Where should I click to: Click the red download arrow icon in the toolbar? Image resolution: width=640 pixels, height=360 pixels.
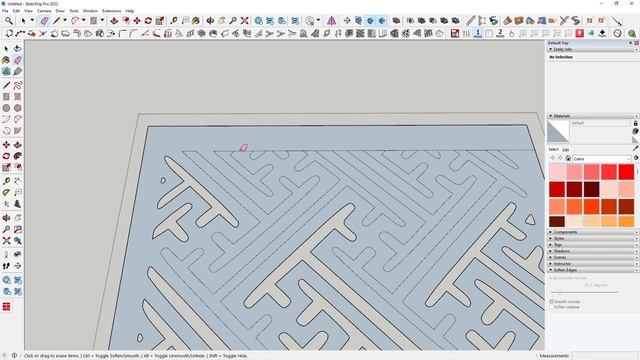tap(580, 33)
